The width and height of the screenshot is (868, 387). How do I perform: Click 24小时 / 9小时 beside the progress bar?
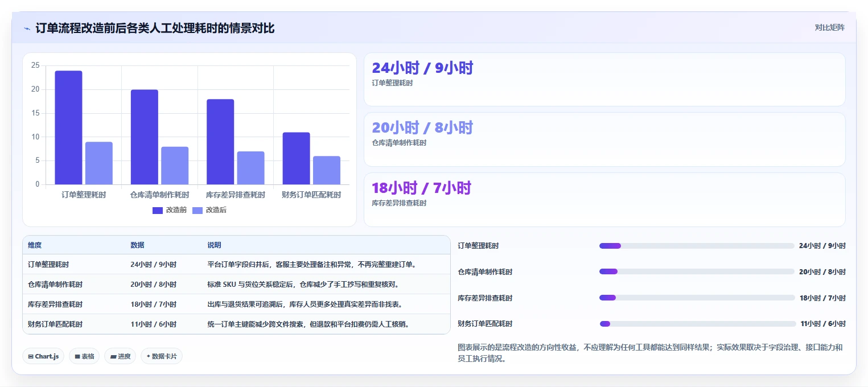[x=822, y=246]
